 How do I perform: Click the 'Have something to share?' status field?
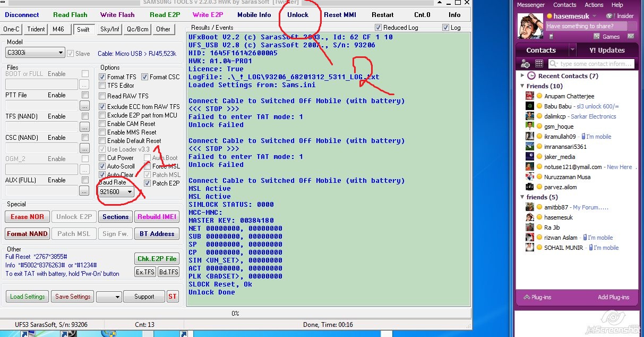tap(586, 27)
